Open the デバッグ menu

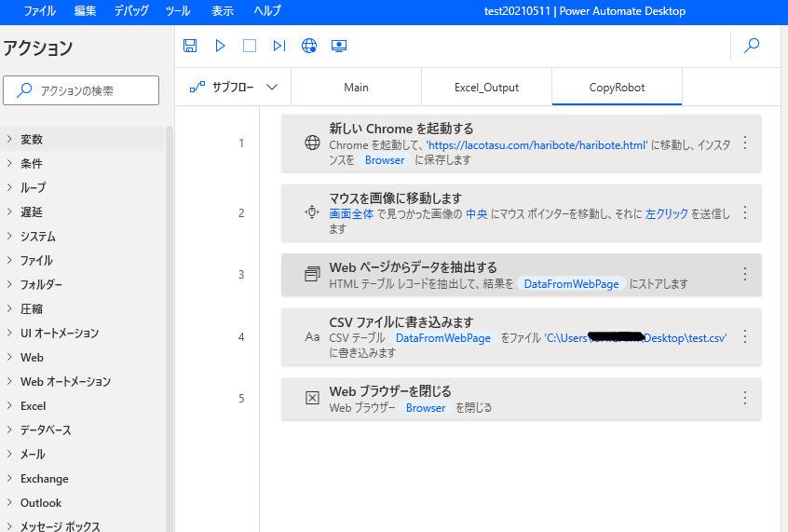130,11
